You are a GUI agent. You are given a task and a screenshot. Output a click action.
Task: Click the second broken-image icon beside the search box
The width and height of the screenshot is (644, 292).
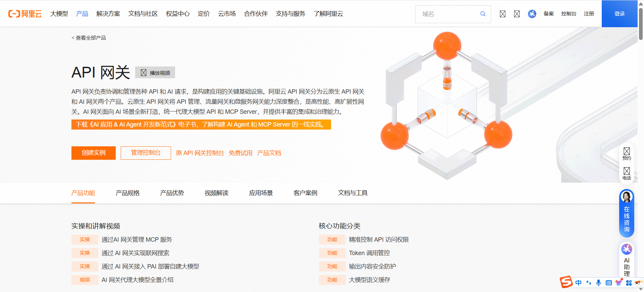517,14
